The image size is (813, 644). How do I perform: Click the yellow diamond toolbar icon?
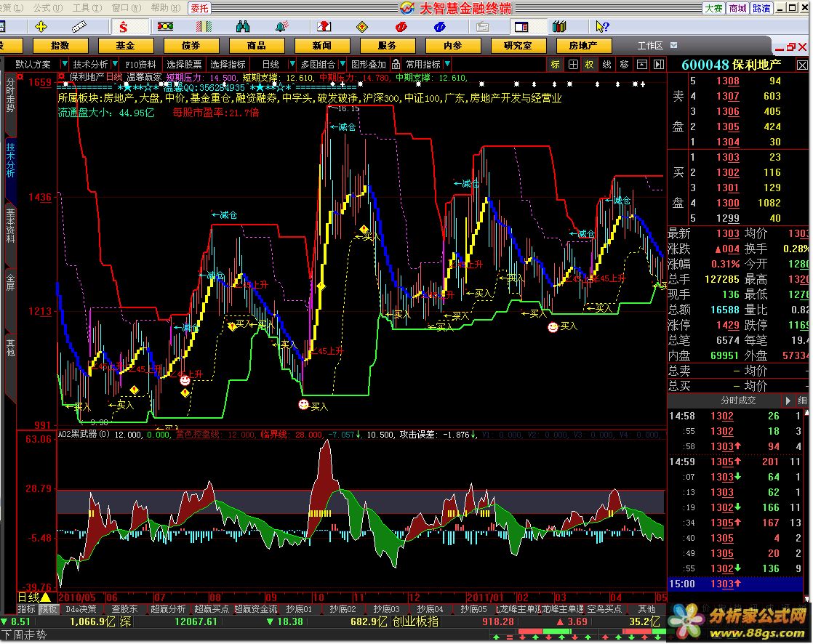362,26
